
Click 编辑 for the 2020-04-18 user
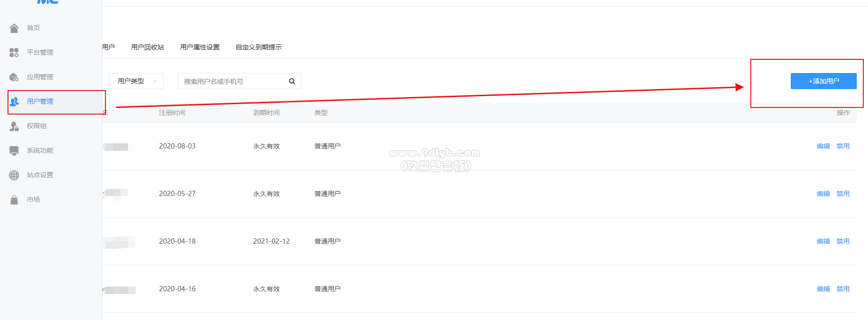coord(823,241)
